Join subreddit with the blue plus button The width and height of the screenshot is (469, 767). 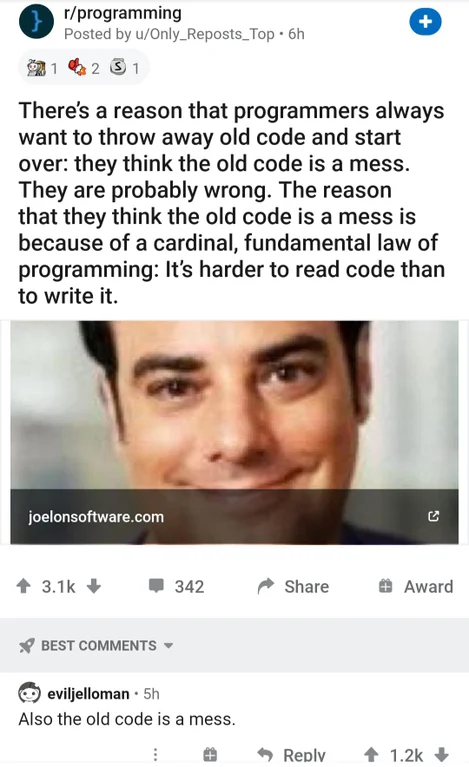pos(425,22)
